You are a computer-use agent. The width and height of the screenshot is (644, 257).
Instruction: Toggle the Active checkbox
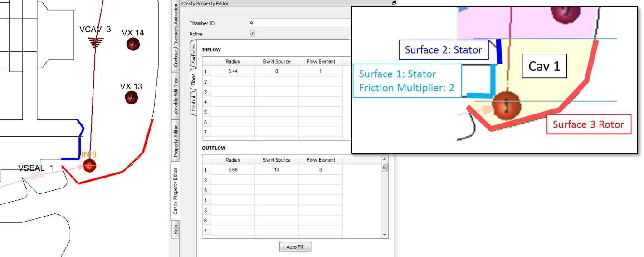pos(252,34)
